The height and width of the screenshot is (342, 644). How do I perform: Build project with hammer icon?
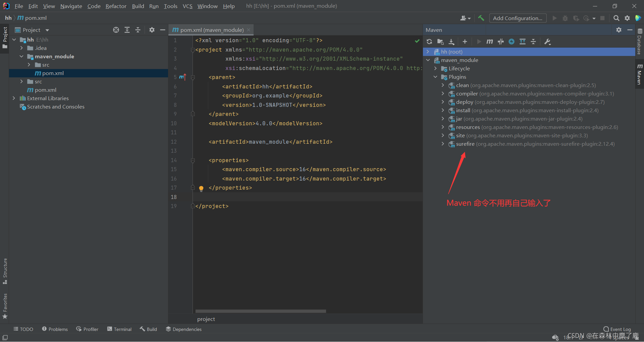[x=481, y=18]
